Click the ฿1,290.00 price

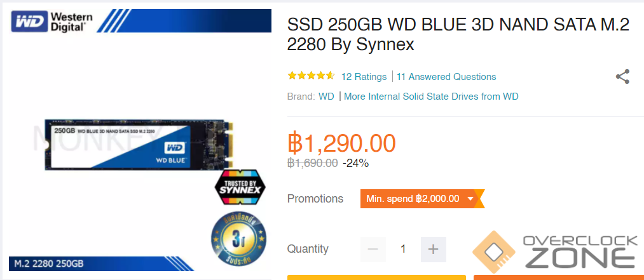[x=342, y=143]
